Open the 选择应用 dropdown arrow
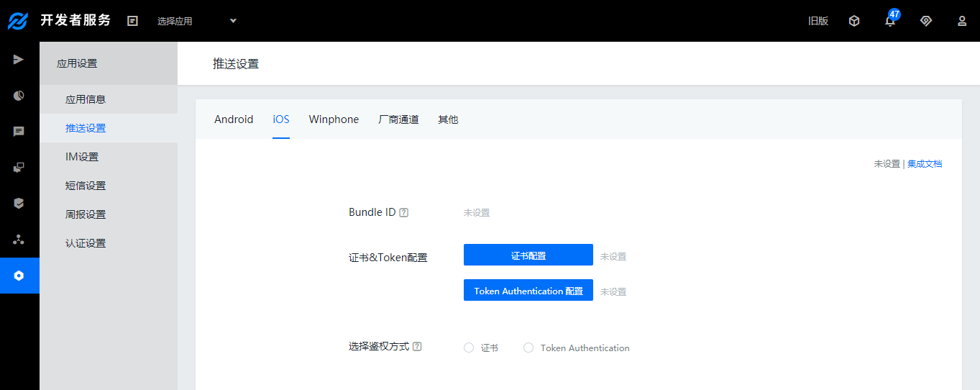This screenshot has width=980, height=390. click(x=233, y=21)
